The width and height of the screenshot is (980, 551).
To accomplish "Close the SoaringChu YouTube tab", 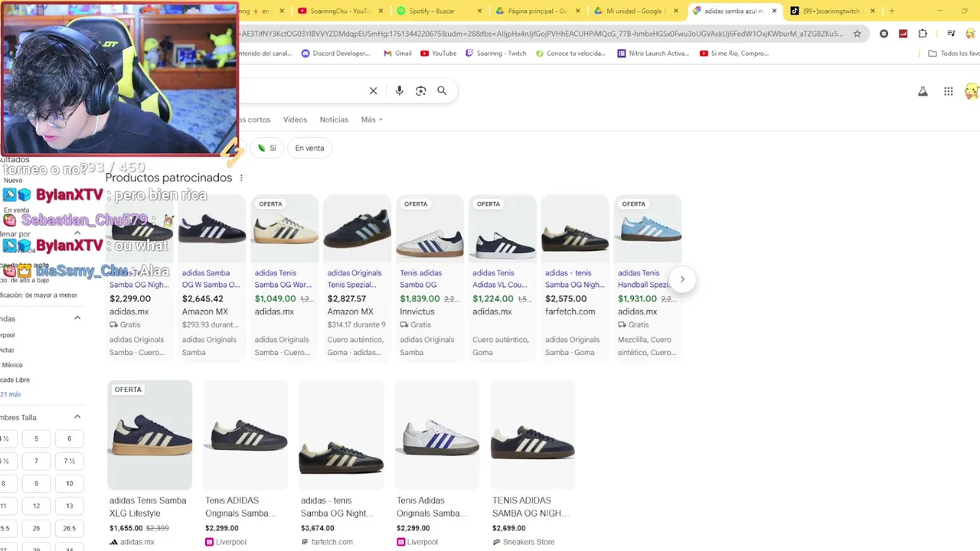I will [381, 11].
